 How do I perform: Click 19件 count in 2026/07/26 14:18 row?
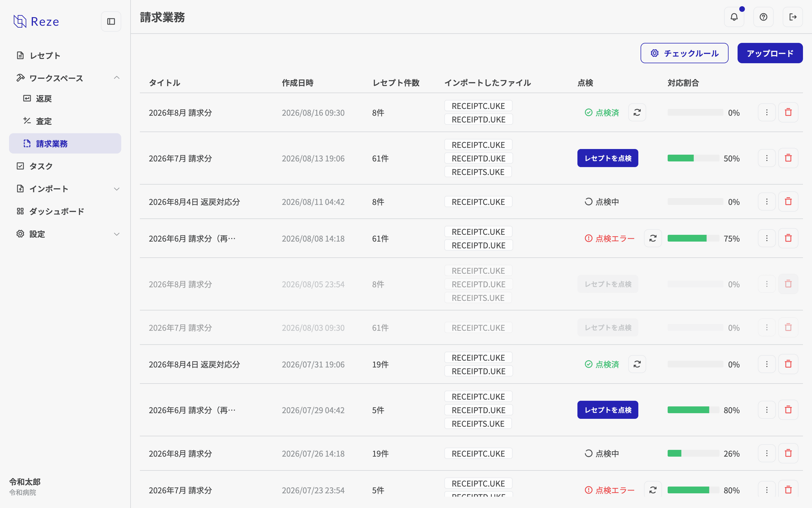(x=380, y=454)
